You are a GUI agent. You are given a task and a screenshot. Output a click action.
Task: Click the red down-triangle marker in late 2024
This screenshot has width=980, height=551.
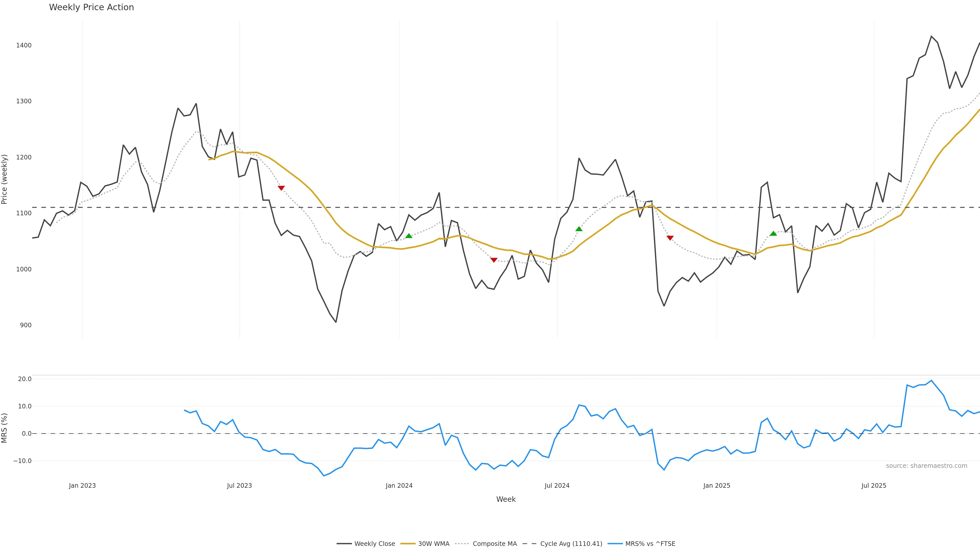point(670,238)
